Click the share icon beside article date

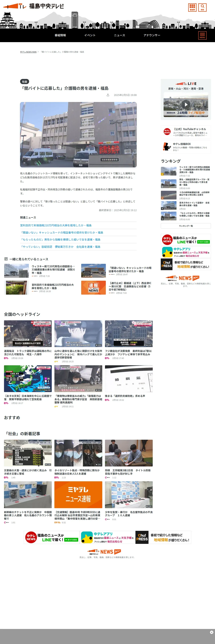[108, 95]
